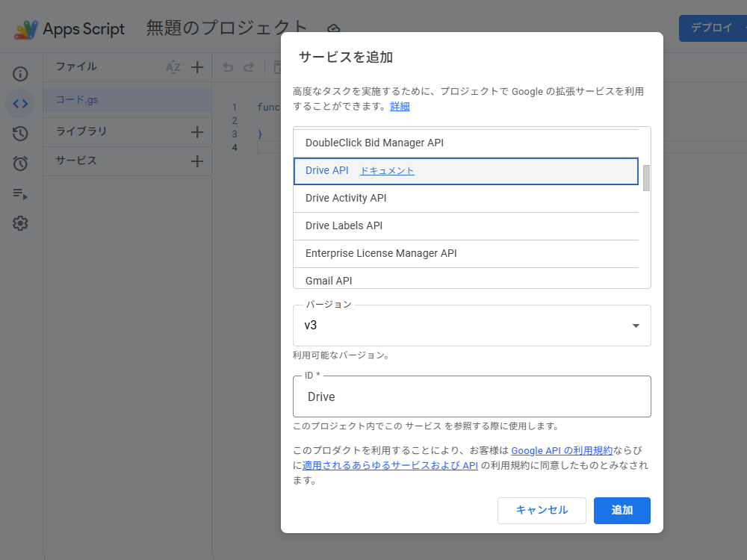Open 適用されるあらゆるサービスおよび API link
This screenshot has height=560, width=747.
(390, 465)
